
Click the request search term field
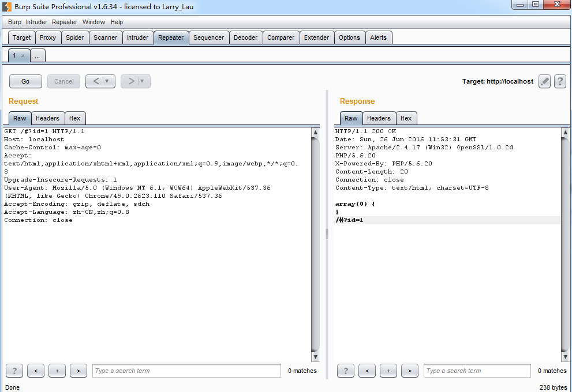tap(186, 371)
